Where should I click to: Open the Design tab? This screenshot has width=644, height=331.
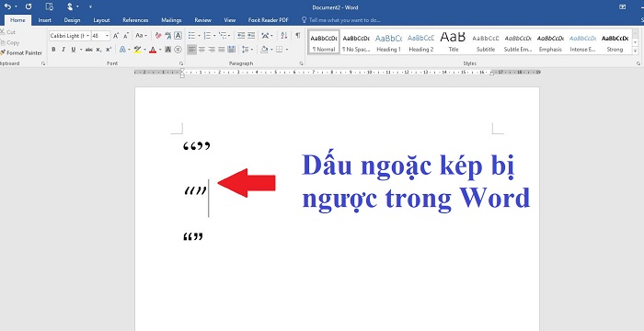pos(72,19)
